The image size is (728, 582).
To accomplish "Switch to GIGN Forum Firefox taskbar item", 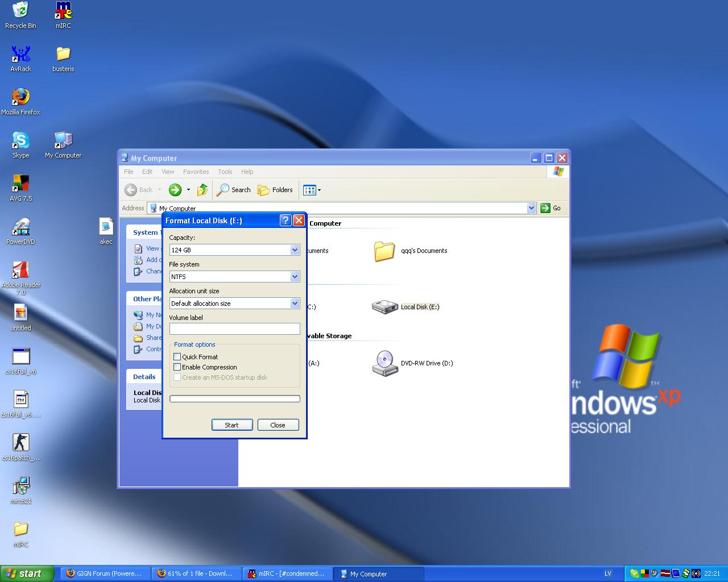I will [106, 573].
